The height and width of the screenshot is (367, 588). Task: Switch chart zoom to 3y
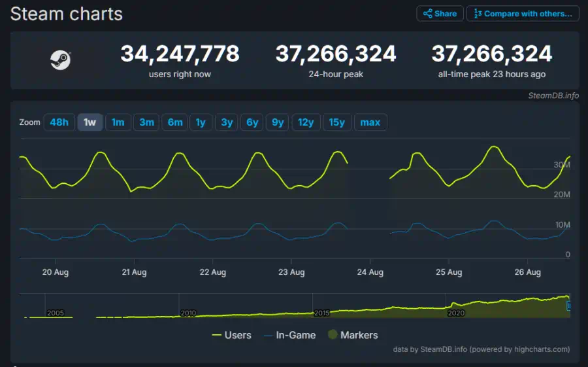[x=227, y=122]
